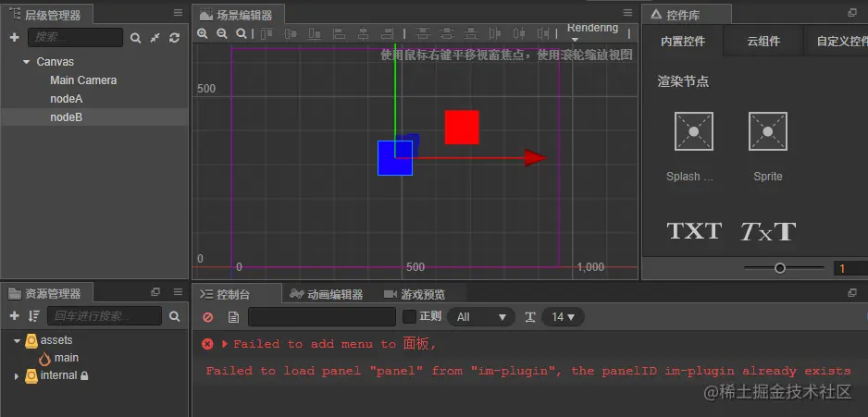Pop out the assets panel
The image size is (868, 417).
(155, 291)
